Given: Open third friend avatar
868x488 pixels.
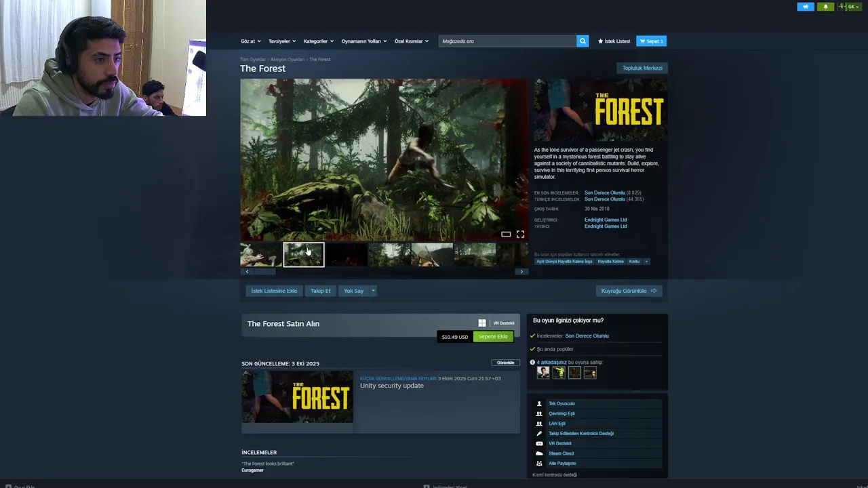Looking at the screenshot, I should [574, 373].
